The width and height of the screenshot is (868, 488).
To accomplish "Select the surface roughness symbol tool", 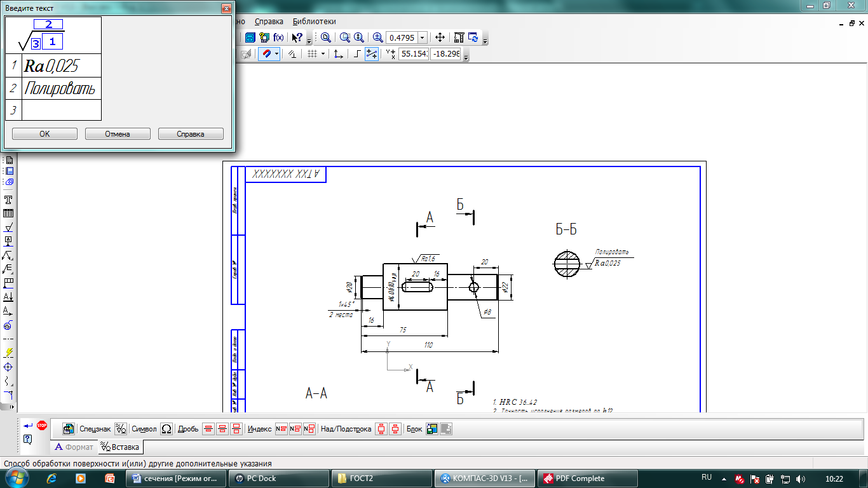I will pos(8,227).
